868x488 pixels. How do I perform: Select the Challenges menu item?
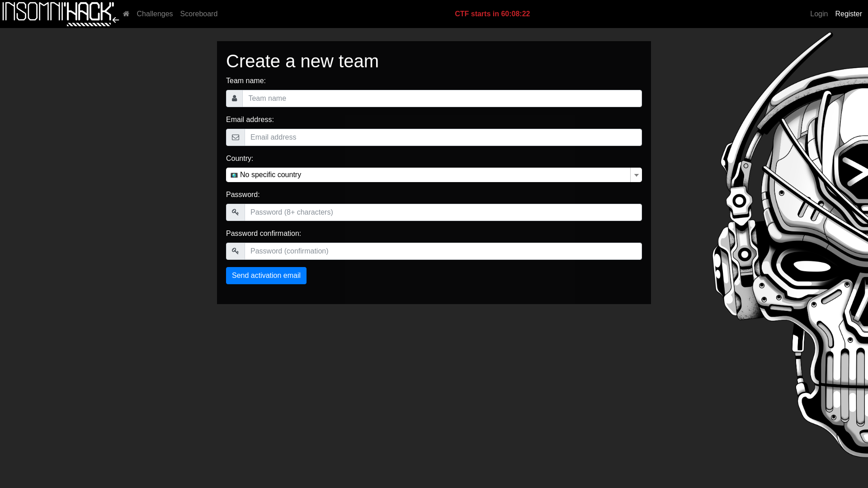[155, 14]
